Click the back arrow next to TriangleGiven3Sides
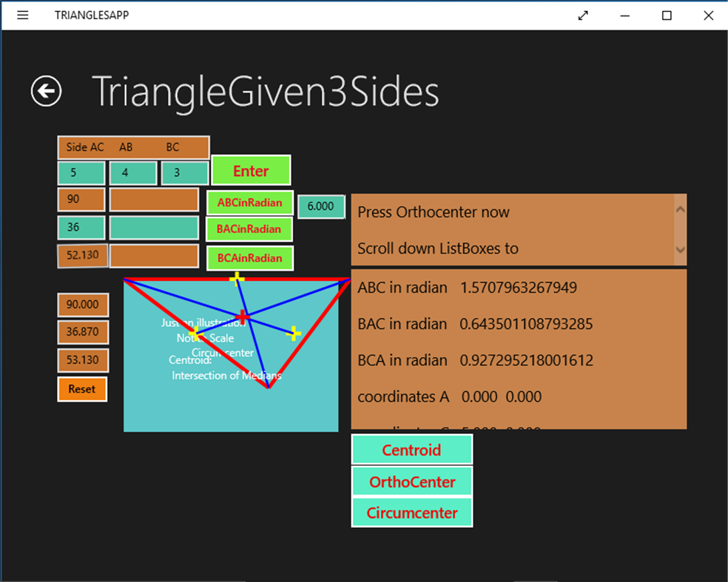This screenshot has height=582, width=728. [x=45, y=92]
